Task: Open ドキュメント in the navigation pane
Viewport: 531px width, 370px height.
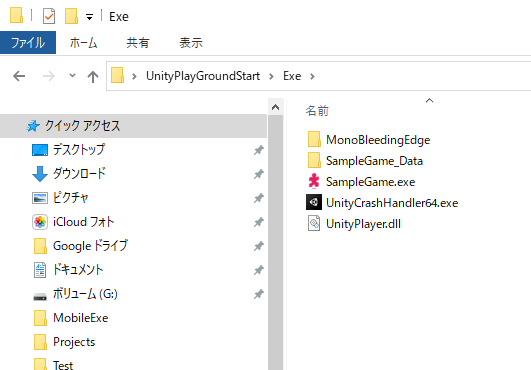Action: (x=78, y=270)
